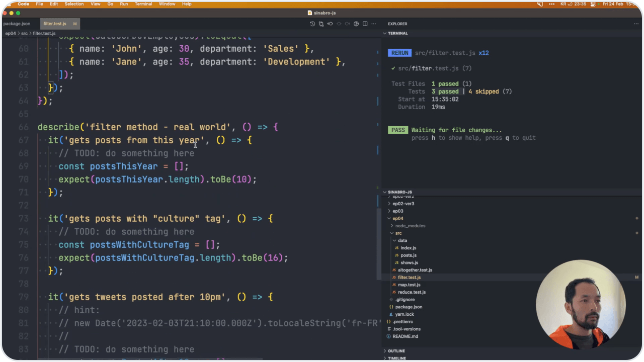Click the JS icon of index.js

point(397,248)
